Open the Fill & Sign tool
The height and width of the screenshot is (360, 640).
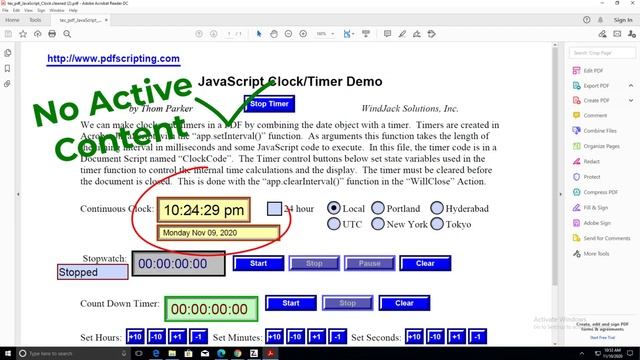point(590,208)
